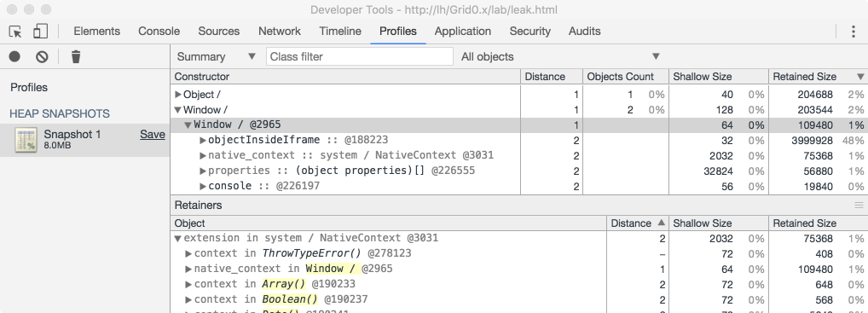
Task: Delete selected profile with the trash icon
Action: pyautogui.click(x=76, y=56)
